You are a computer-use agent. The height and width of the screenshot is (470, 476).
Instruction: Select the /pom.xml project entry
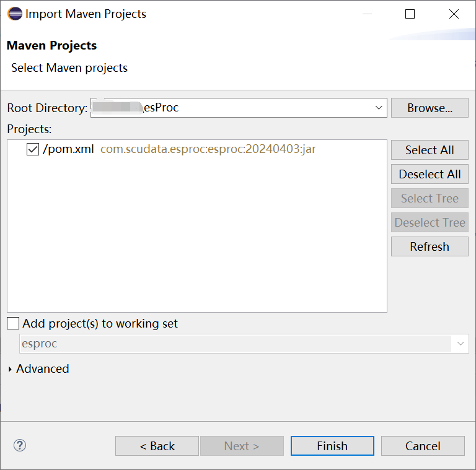68,149
